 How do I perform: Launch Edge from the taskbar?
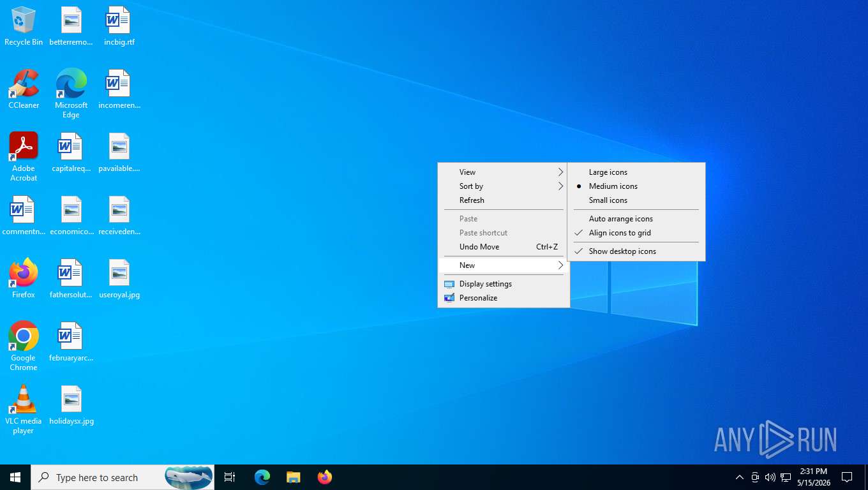[x=262, y=477]
